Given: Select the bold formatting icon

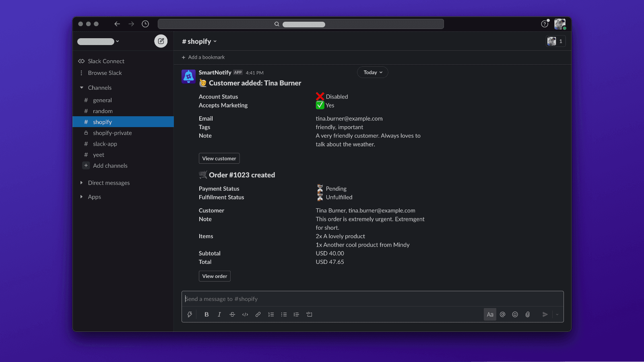Looking at the screenshot, I should 206,314.
